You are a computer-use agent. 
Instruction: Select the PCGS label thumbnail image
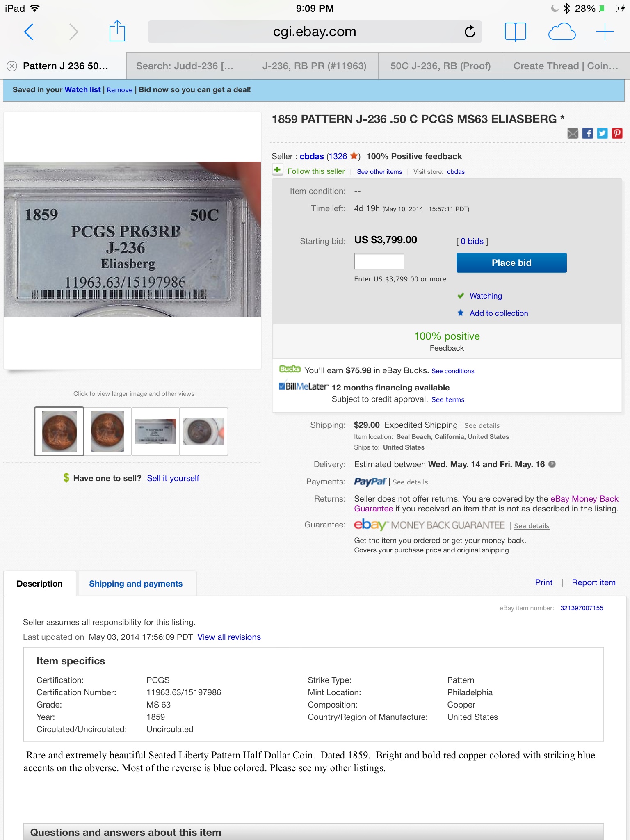155,431
